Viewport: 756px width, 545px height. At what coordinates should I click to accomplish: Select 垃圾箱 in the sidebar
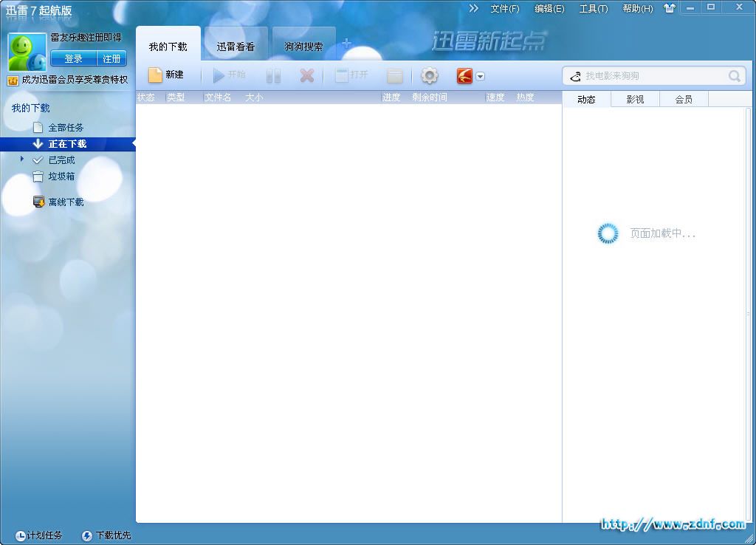[62, 176]
